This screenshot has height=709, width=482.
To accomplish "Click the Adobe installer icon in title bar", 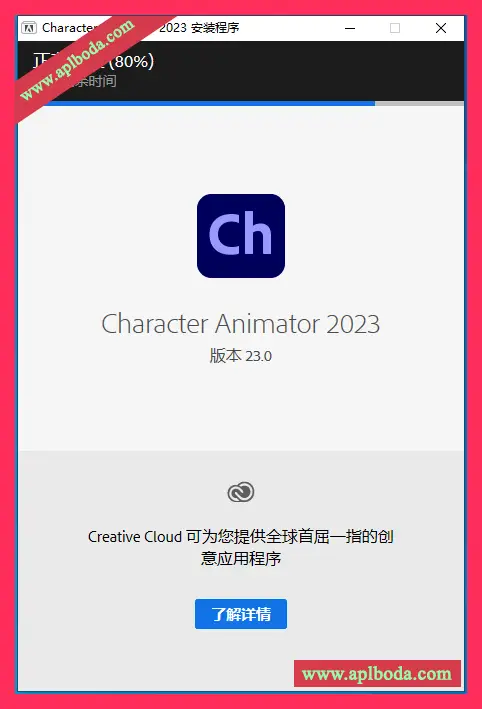I will point(29,28).
